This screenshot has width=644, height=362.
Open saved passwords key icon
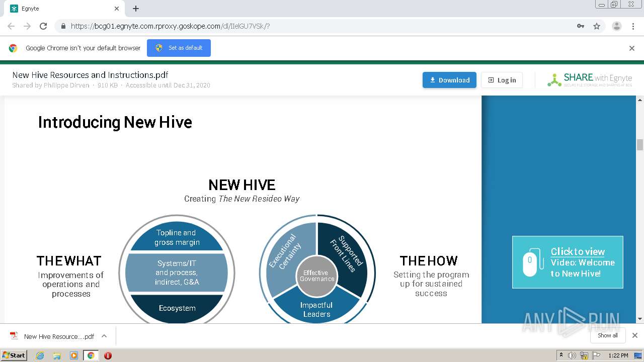[x=580, y=26]
